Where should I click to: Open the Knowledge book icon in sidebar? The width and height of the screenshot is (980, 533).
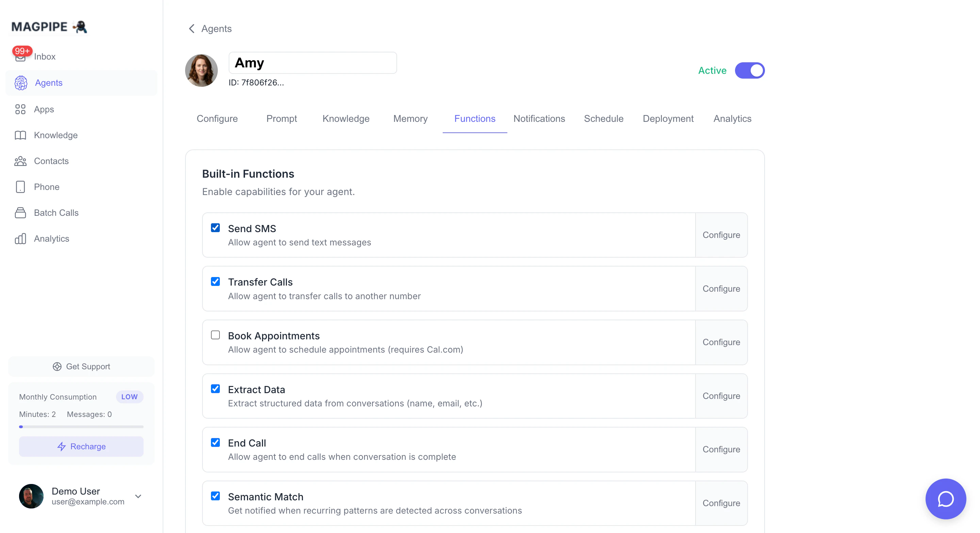[20, 135]
